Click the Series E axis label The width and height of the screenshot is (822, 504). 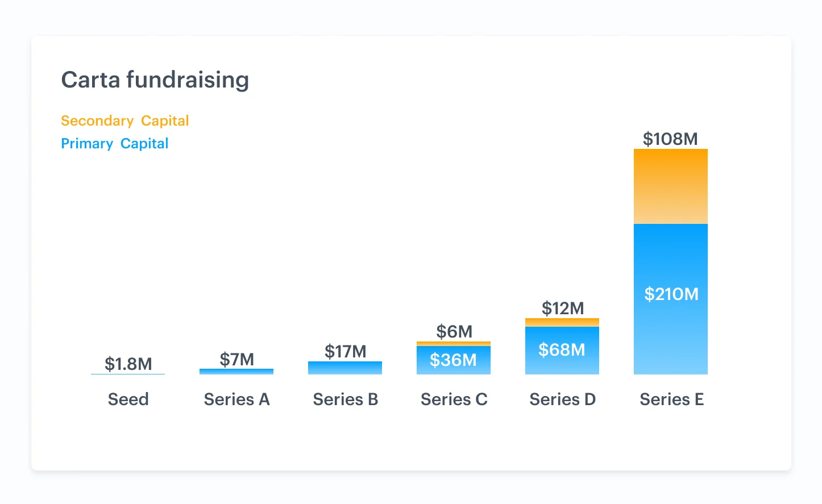pyautogui.click(x=672, y=399)
